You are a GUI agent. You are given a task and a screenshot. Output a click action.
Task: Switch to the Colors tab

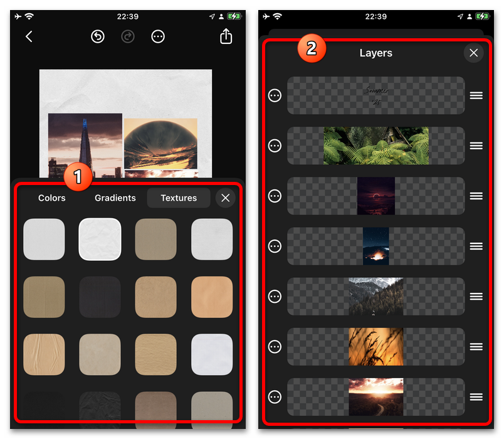click(52, 198)
